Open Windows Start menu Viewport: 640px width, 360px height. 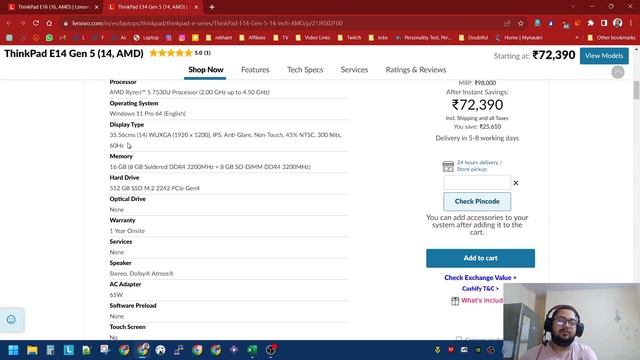(x=13, y=350)
